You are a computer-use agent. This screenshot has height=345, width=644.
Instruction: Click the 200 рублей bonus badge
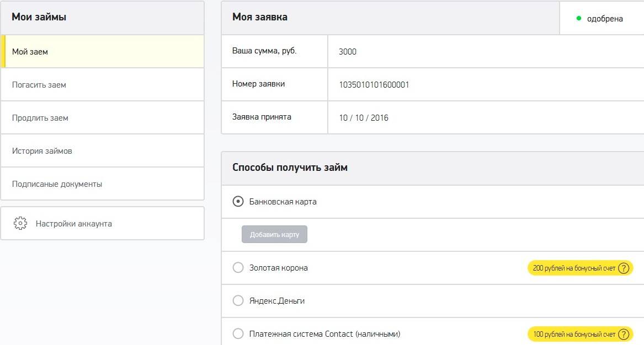[574, 268]
